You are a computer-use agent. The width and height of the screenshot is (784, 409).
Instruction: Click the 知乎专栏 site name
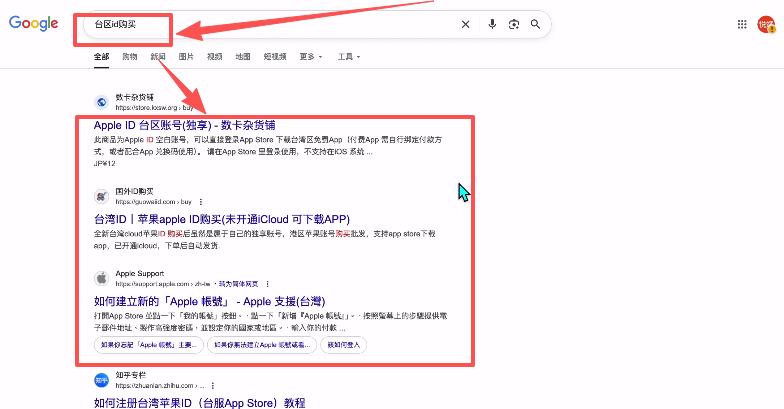130,375
